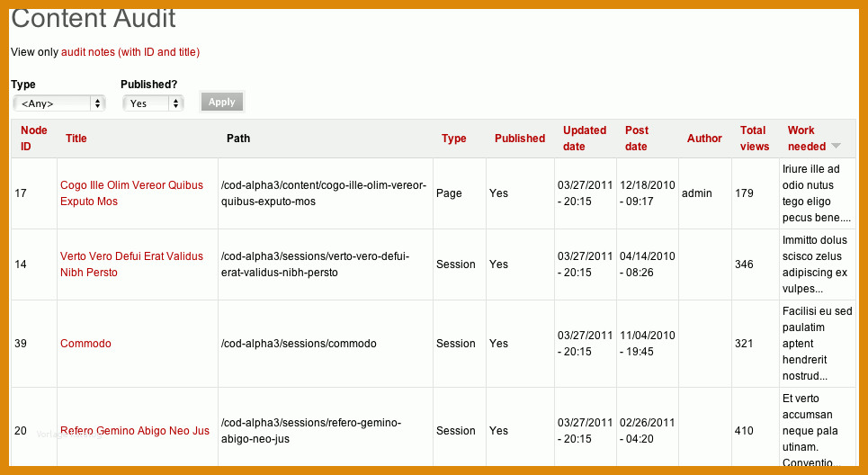
Task: Click the Published? filter label
Action: (149, 85)
